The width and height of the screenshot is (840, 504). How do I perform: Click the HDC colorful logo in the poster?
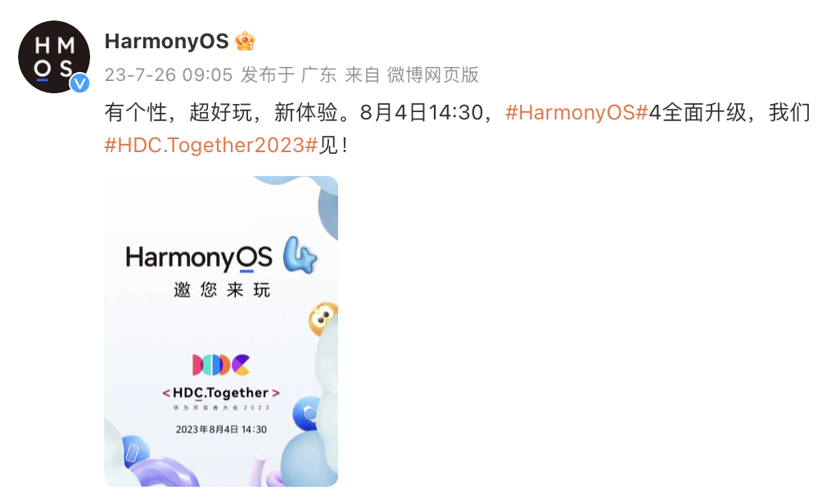pyautogui.click(x=221, y=365)
